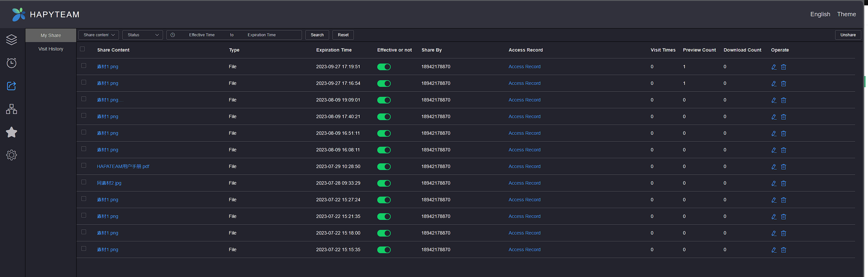Open the Status dropdown filter

143,35
